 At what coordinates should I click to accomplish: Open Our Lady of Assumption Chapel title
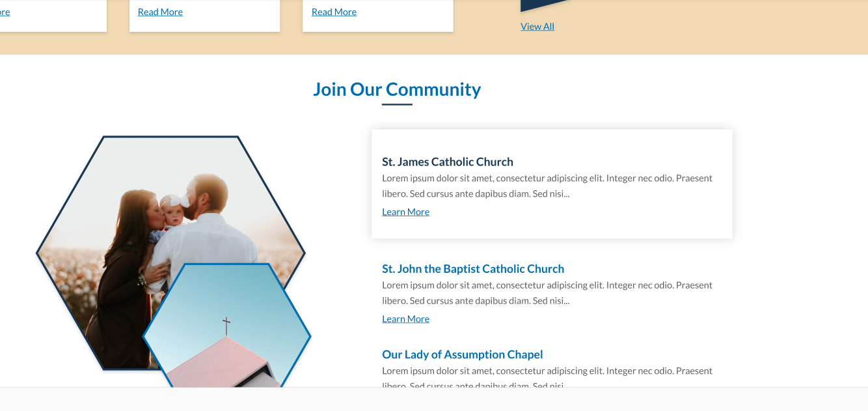pyautogui.click(x=462, y=354)
